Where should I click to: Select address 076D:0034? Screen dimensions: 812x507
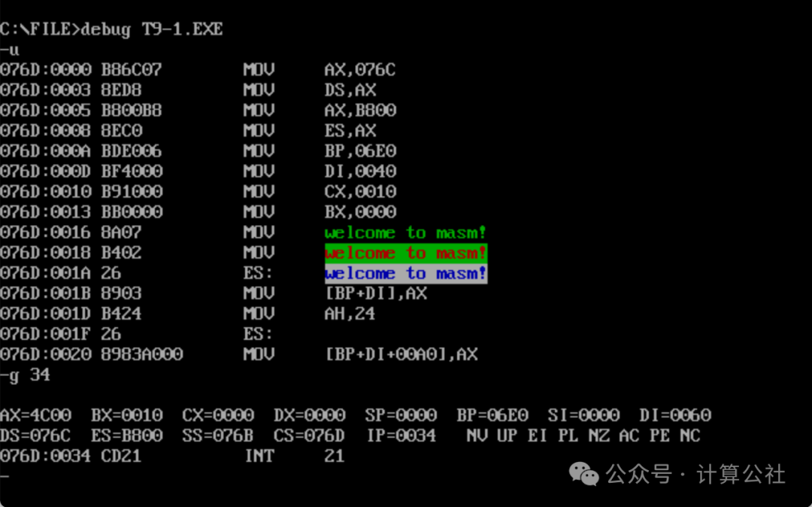pyautogui.click(x=46, y=457)
